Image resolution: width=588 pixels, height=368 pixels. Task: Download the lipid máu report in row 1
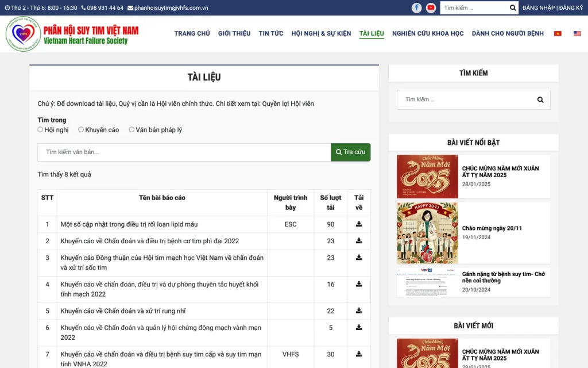pos(359,224)
